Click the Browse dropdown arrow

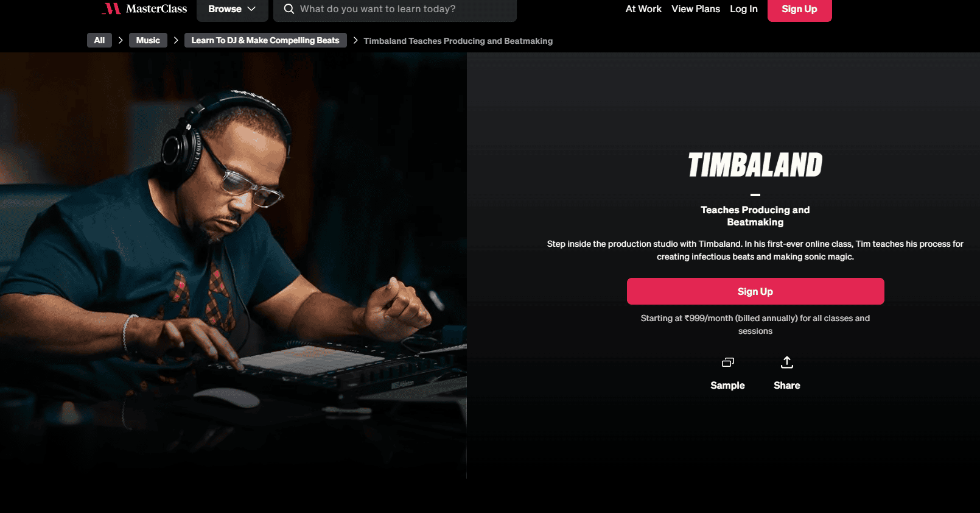pyautogui.click(x=251, y=9)
